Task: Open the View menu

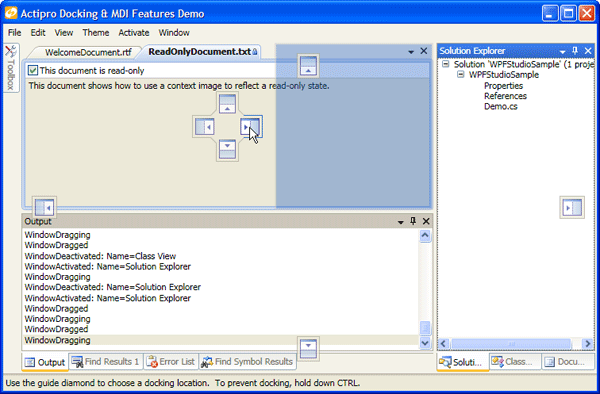Action: tap(64, 33)
